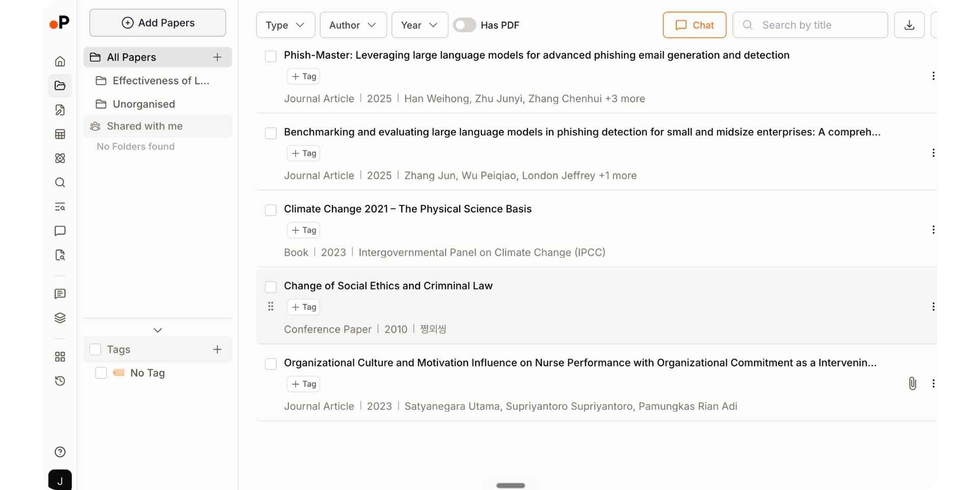
Task: Toggle the Has PDF switch
Action: 464,25
